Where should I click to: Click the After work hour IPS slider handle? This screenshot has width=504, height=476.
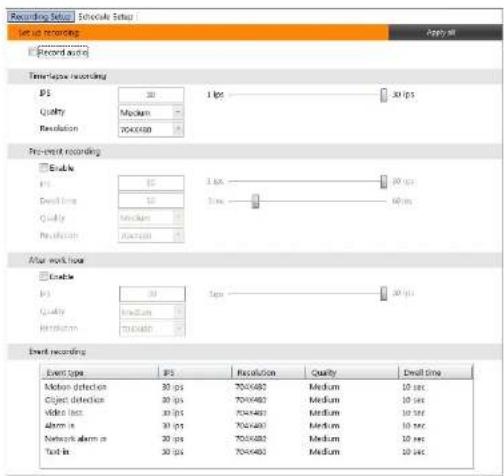click(x=384, y=294)
